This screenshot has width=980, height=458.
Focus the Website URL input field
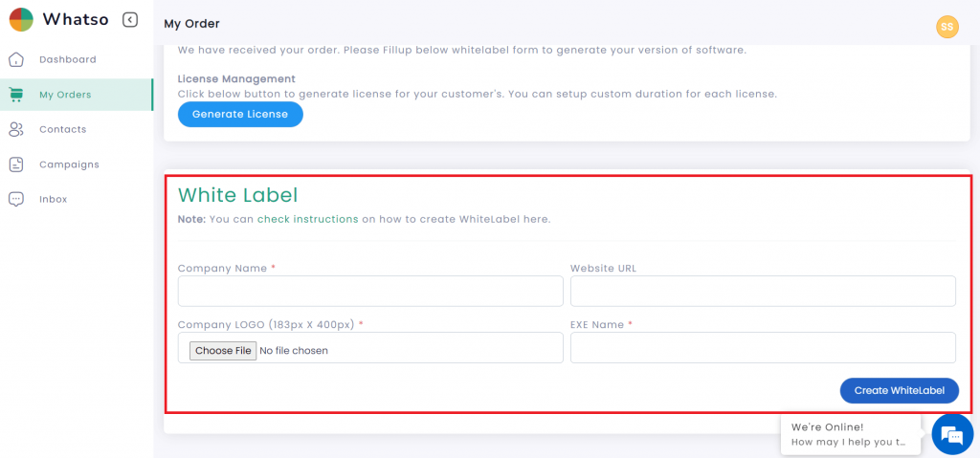tap(763, 292)
